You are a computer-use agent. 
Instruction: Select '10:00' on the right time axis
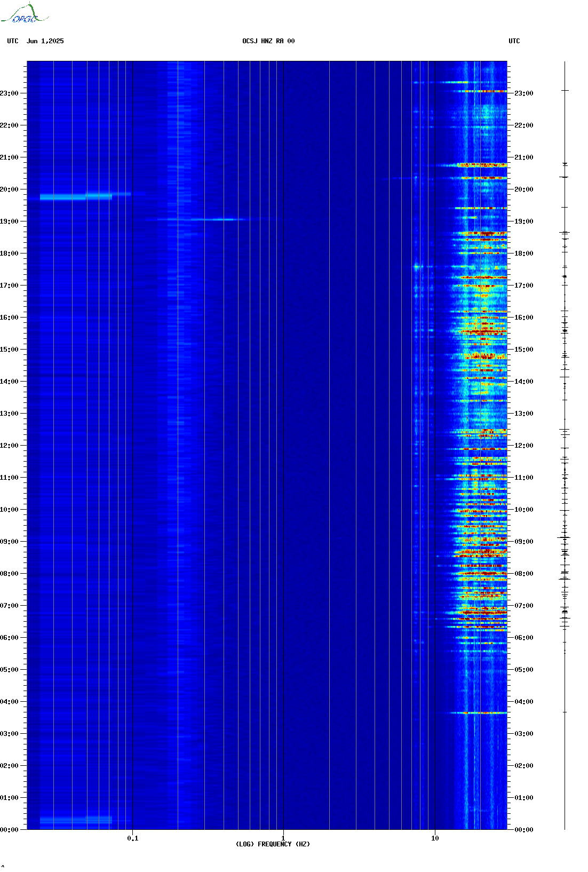pos(523,510)
